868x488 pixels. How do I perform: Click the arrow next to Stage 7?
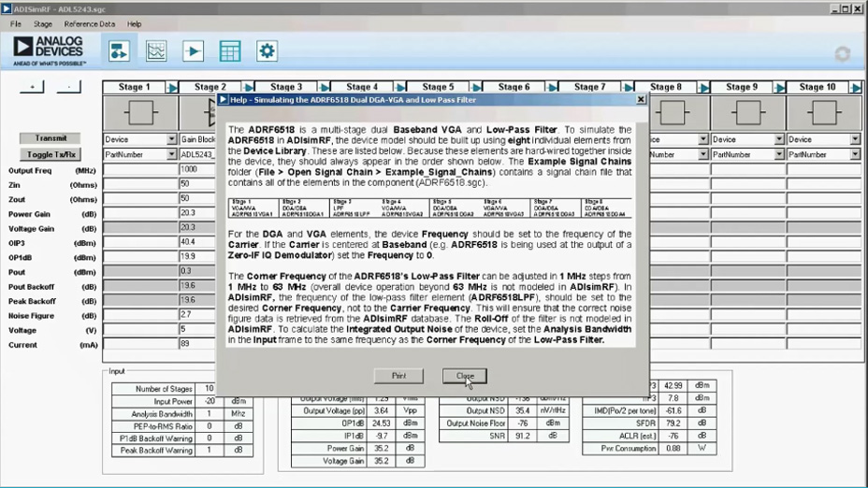628,88
